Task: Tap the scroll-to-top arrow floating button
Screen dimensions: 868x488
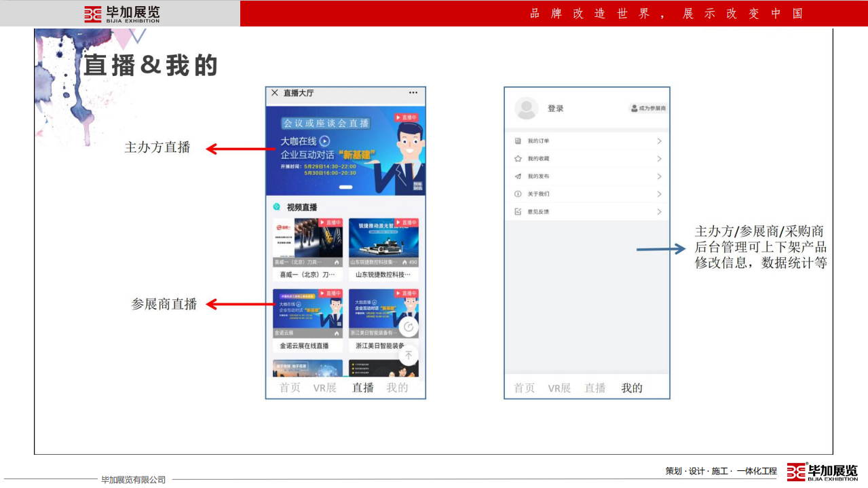Action: coord(409,355)
